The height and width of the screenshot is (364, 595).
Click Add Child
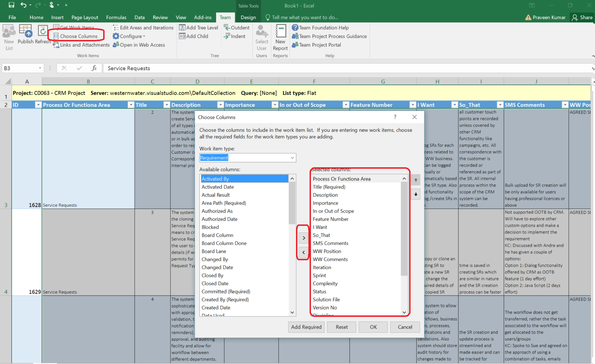(194, 36)
